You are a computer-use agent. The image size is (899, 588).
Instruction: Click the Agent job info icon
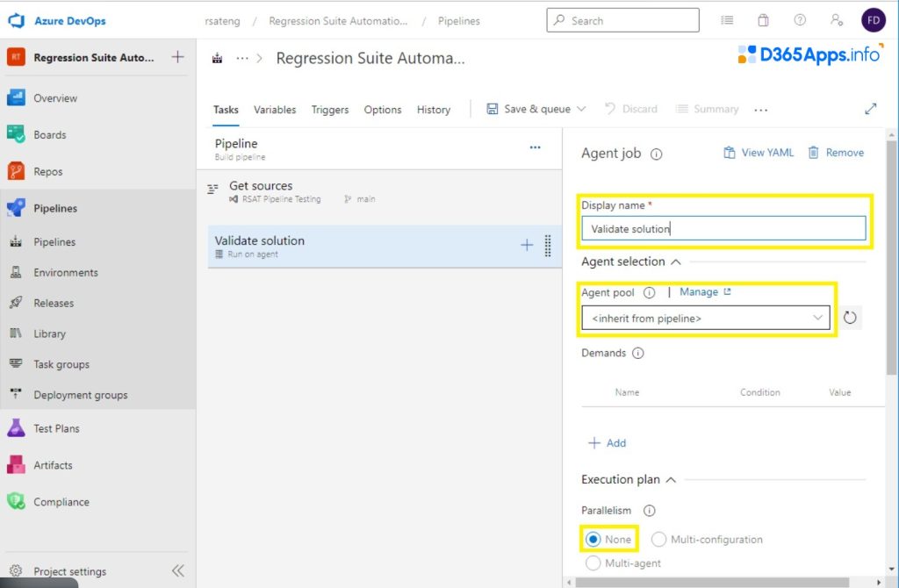[657, 154]
